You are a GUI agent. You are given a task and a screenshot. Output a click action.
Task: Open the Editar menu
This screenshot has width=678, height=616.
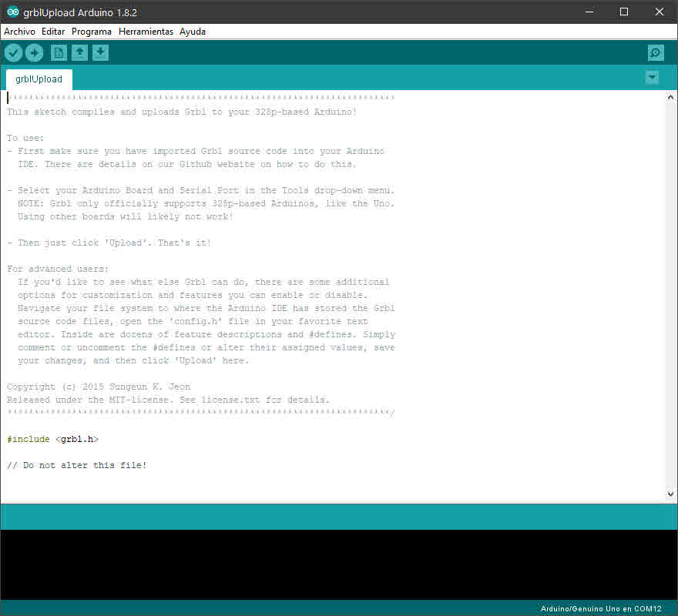pos(53,32)
